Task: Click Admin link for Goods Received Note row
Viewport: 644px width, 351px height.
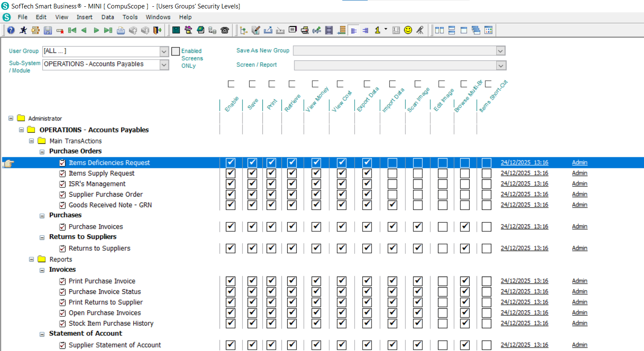Action: tap(579, 205)
